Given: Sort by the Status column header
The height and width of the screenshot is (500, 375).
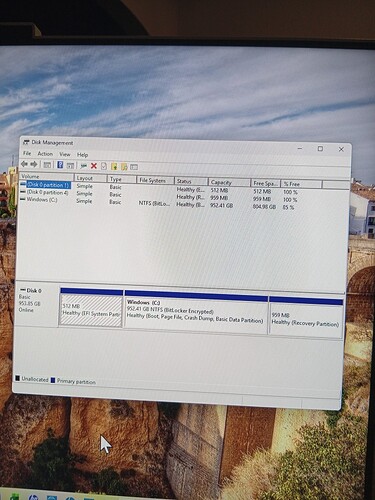Looking at the screenshot, I should click(191, 181).
